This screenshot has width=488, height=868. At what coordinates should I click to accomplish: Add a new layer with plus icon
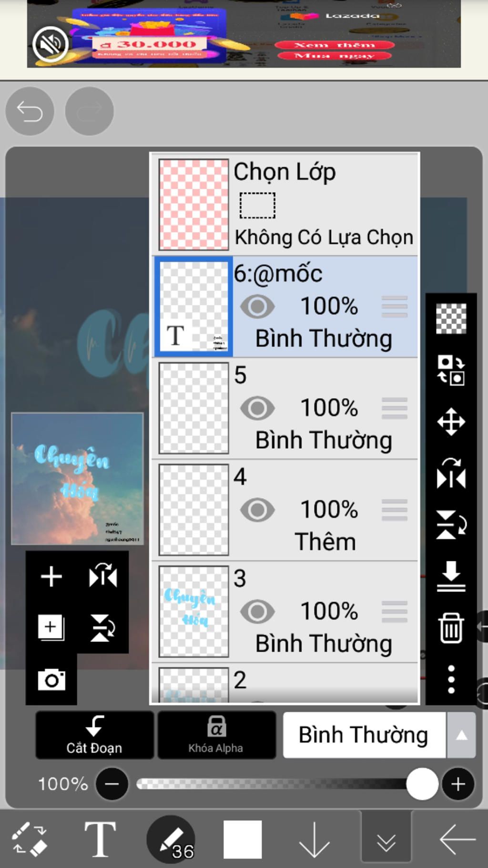[x=51, y=577]
